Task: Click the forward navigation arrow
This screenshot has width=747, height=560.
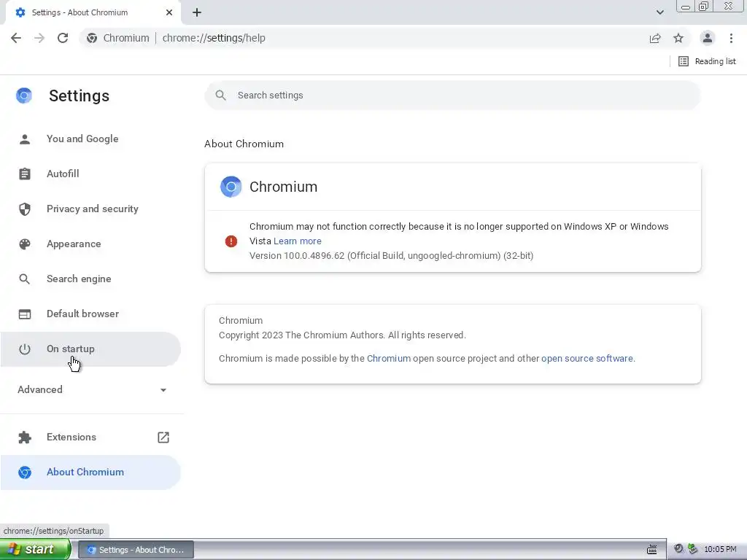Action: [39, 38]
